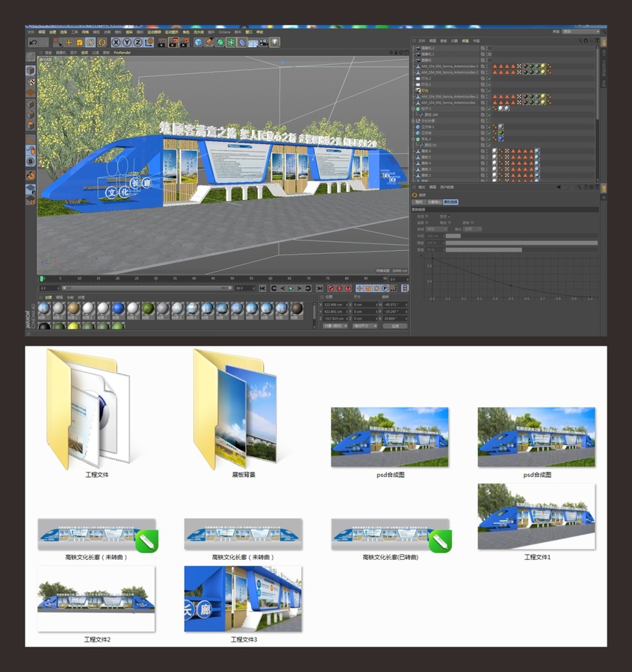This screenshot has height=672, width=632.
Task: Open the timeline layout filmstrip icon
Action: [x=405, y=288]
